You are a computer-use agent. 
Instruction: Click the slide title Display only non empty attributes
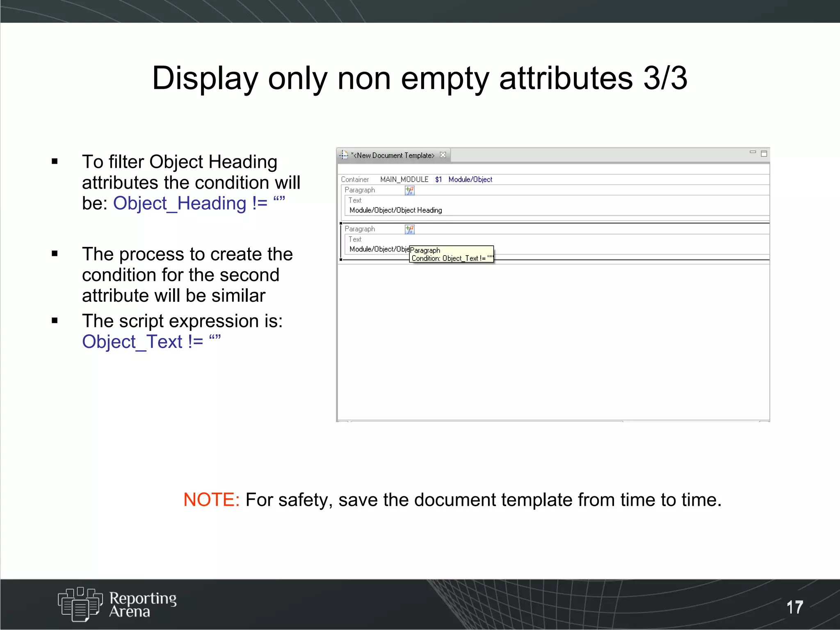(420, 78)
